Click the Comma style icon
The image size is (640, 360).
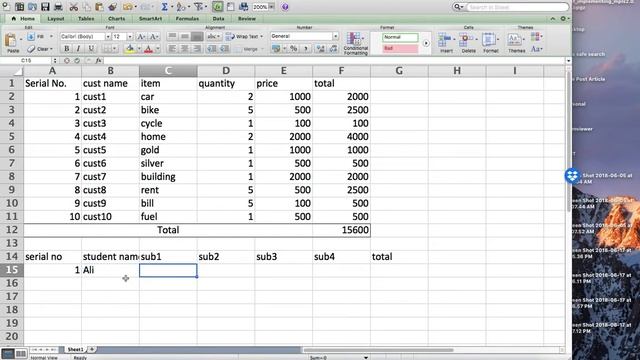(x=306, y=49)
